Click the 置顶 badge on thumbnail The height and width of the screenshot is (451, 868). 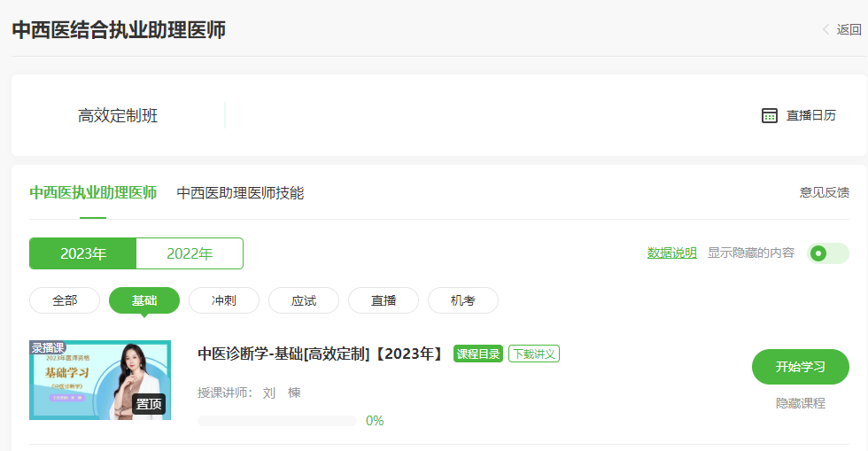click(149, 404)
